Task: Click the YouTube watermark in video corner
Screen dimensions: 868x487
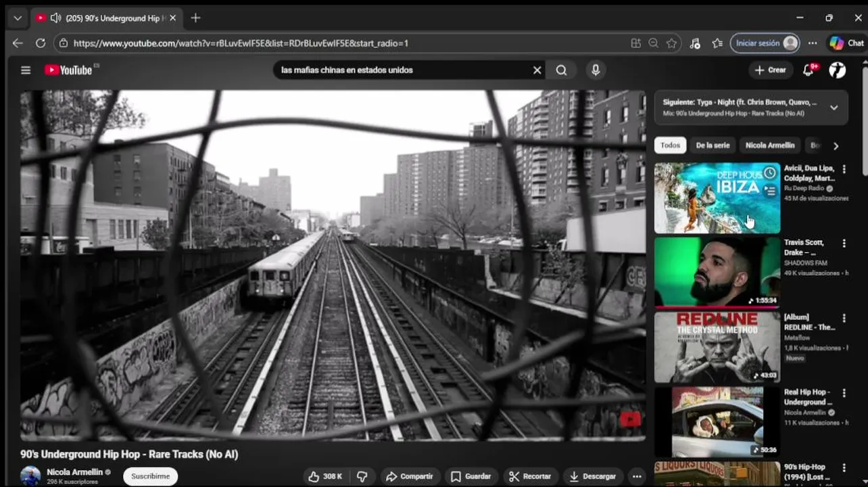Action: 630,420
